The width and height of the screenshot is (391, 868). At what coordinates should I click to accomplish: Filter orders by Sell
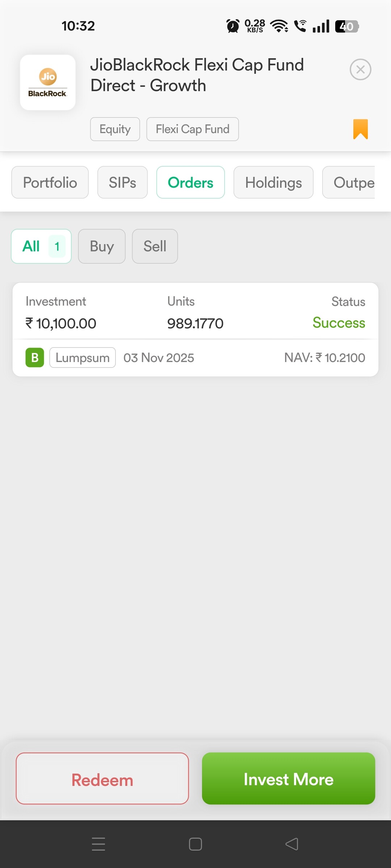155,246
